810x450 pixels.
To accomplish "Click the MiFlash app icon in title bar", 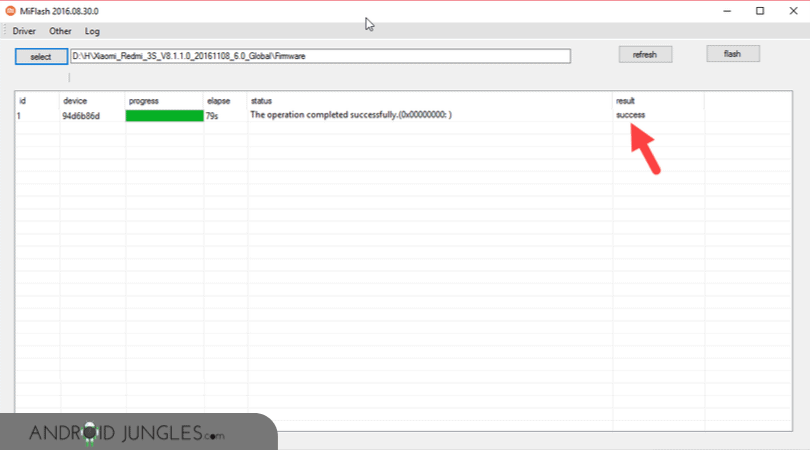I will (10, 10).
